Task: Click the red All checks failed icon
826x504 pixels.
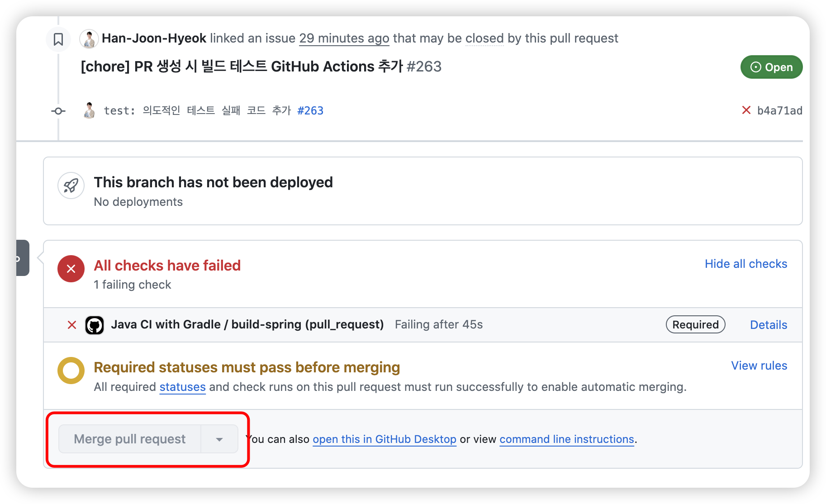Action: pos(71,269)
